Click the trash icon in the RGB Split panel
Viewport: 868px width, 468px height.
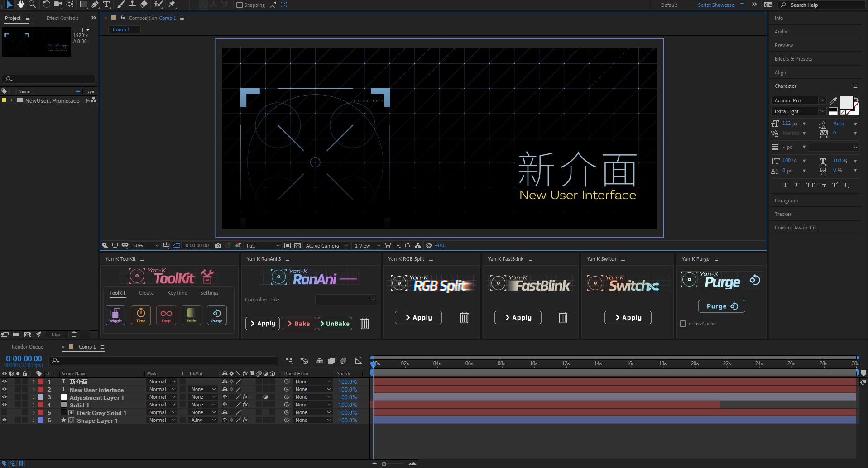tap(464, 318)
